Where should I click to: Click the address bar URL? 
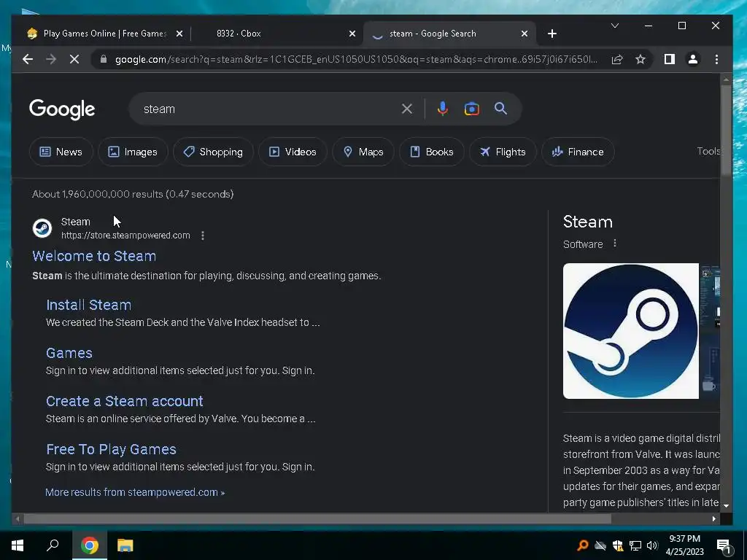(355, 59)
